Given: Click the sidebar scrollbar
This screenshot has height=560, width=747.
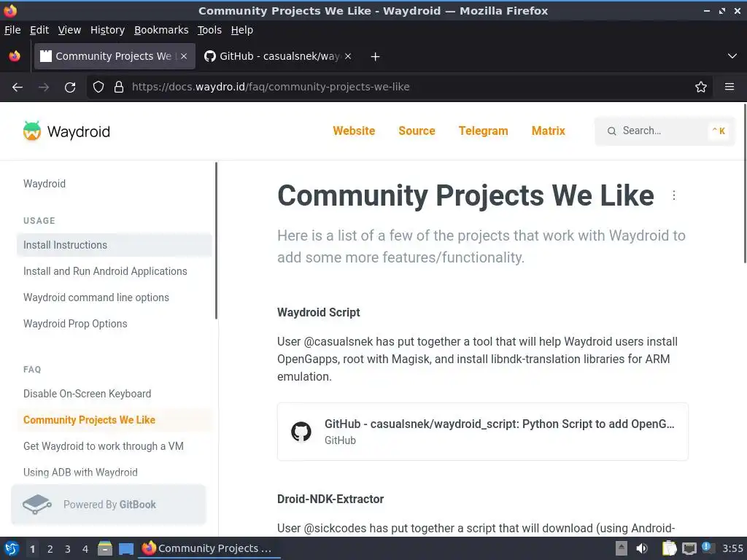Looking at the screenshot, I should 216,241.
